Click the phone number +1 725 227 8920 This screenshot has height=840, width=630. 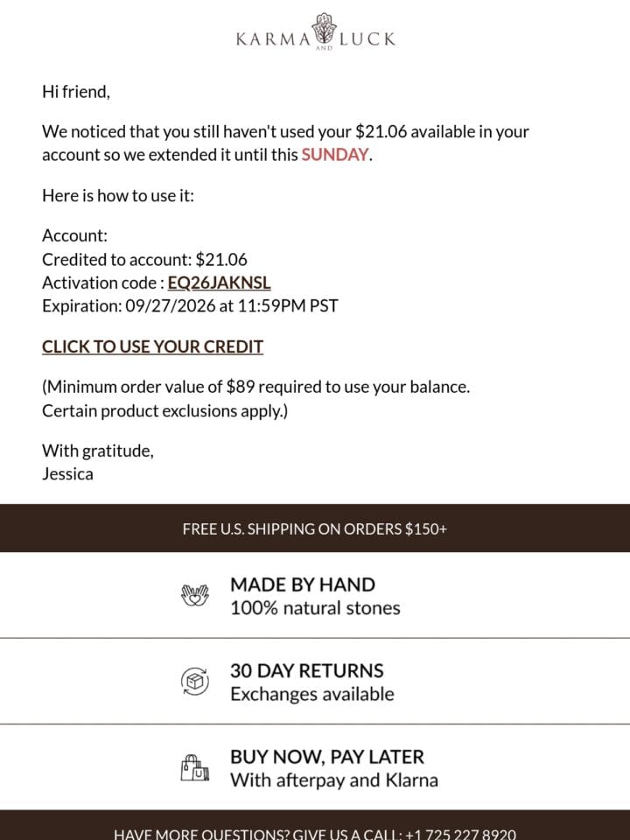click(x=461, y=834)
